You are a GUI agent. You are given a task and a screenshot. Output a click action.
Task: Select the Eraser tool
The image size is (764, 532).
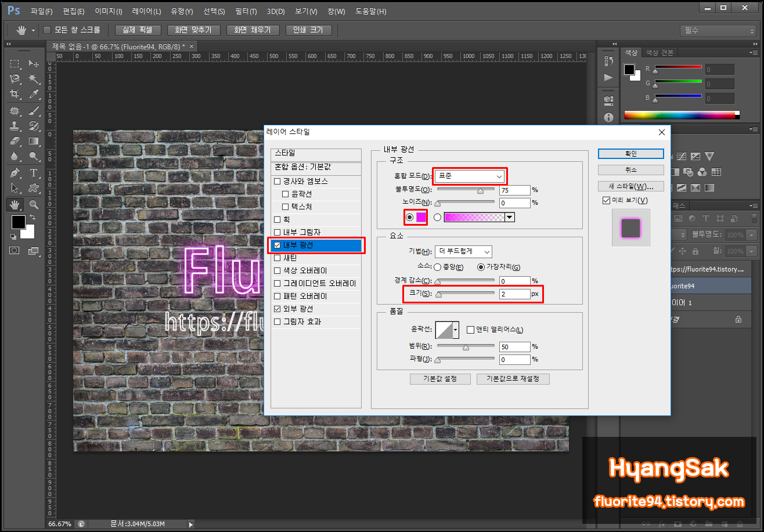click(x=15, y=141)
